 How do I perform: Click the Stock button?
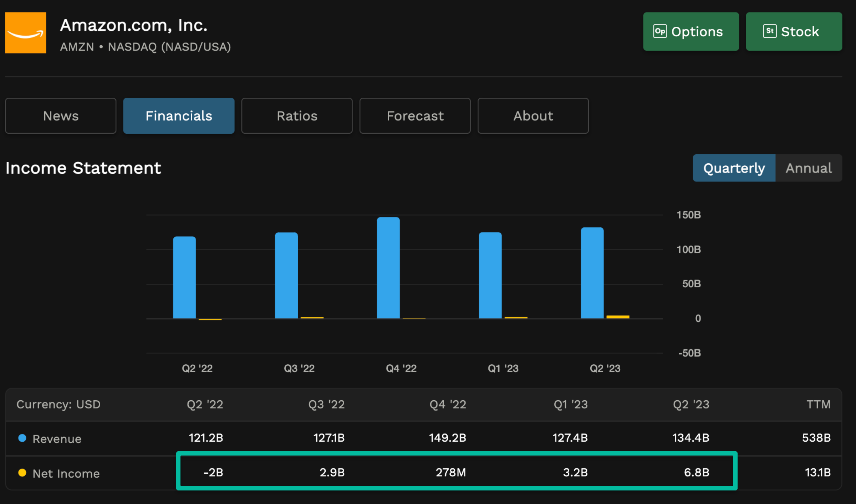(x=794, y=31)
